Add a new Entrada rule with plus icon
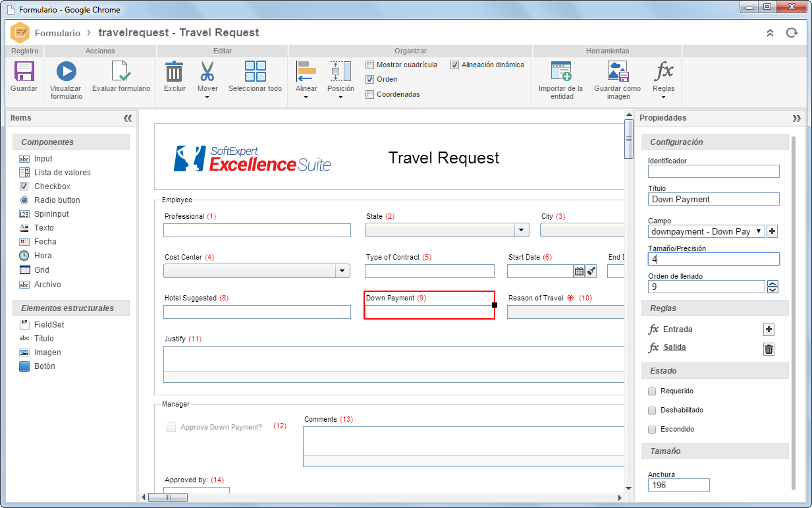The image size is (812, 508). [769, 329]
